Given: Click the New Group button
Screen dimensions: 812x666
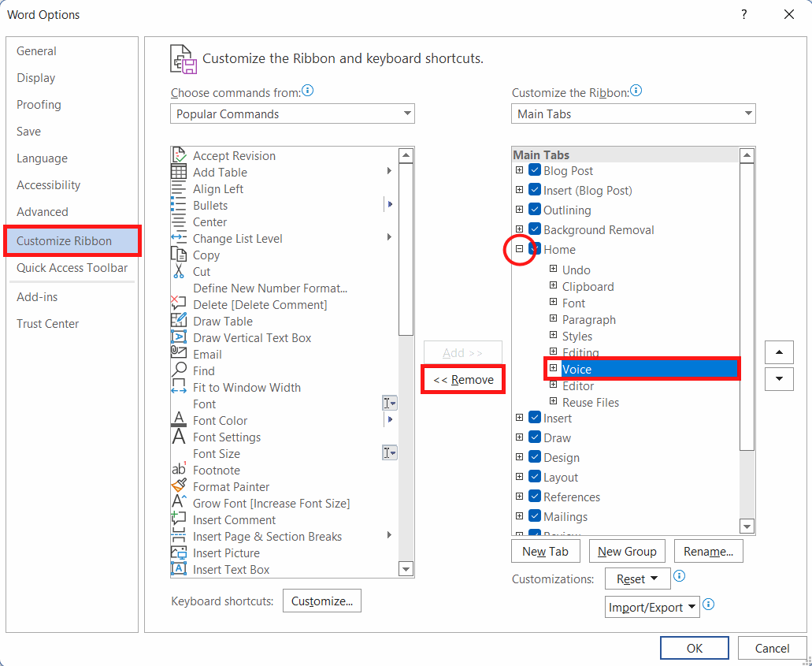Looking at the screenshot, I should [627, 552].
